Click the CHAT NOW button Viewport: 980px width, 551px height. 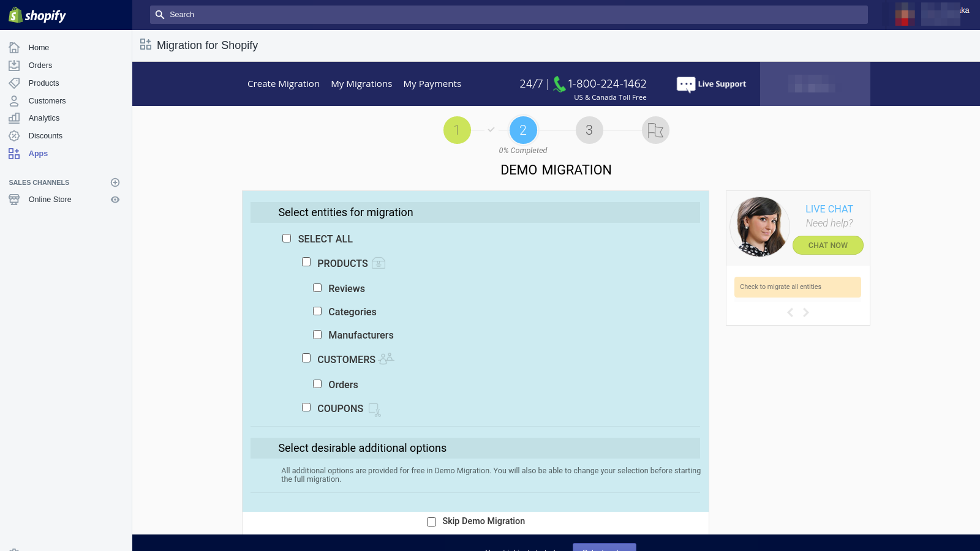pos(828,245)
